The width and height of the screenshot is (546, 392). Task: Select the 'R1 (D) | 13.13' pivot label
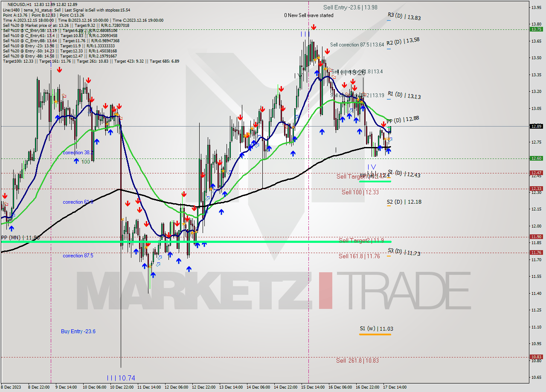click(404, 95)
